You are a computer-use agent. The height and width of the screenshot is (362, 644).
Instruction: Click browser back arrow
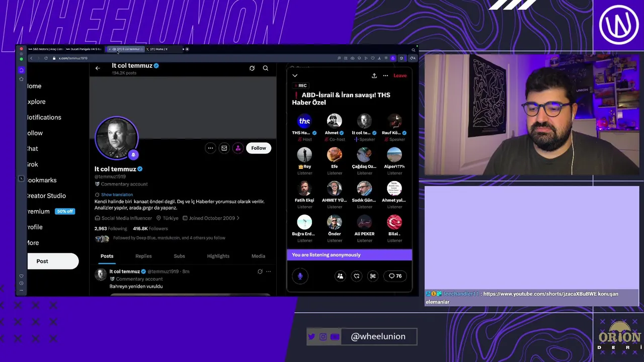(x=31, y=58)
